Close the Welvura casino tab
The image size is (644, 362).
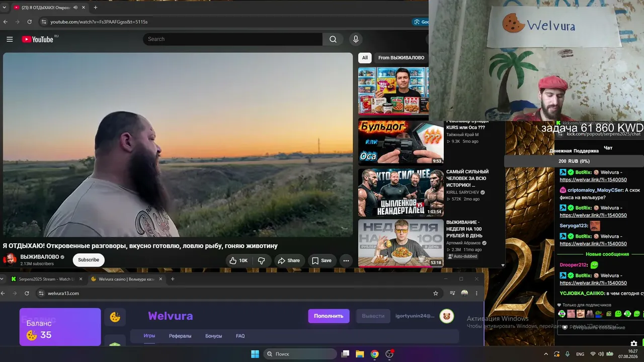(x=160, y=279)
